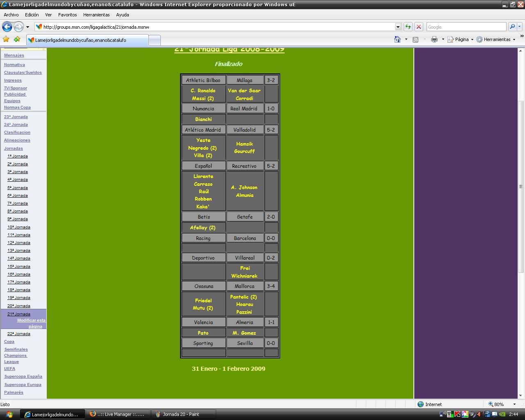525x420 pixels.
Task: Open the Mensajes link in sidebar
Action: coord(14,55)
